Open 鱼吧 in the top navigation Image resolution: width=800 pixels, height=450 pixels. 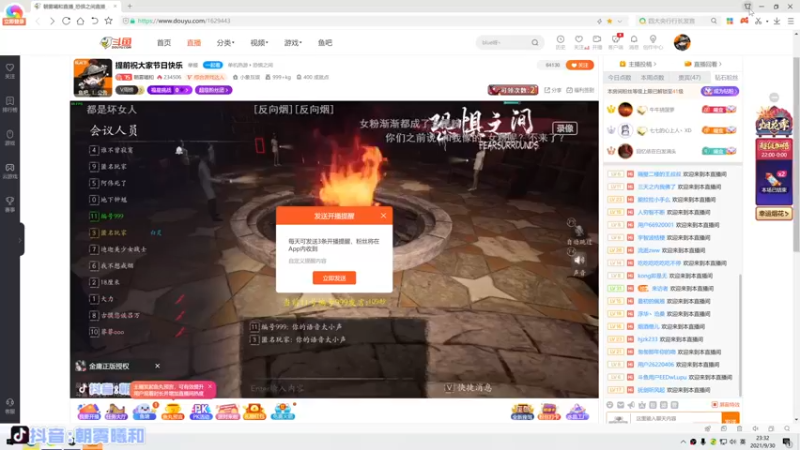(325, 43)
